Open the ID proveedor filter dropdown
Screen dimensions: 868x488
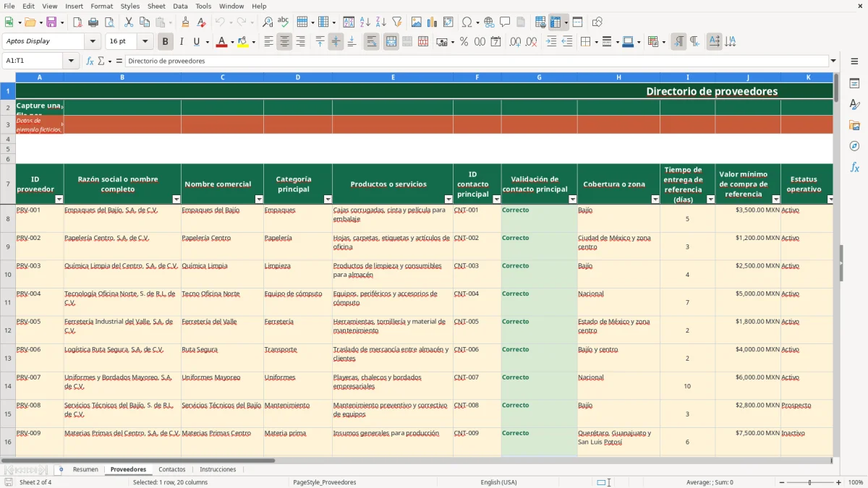click(x=59, y=200)
